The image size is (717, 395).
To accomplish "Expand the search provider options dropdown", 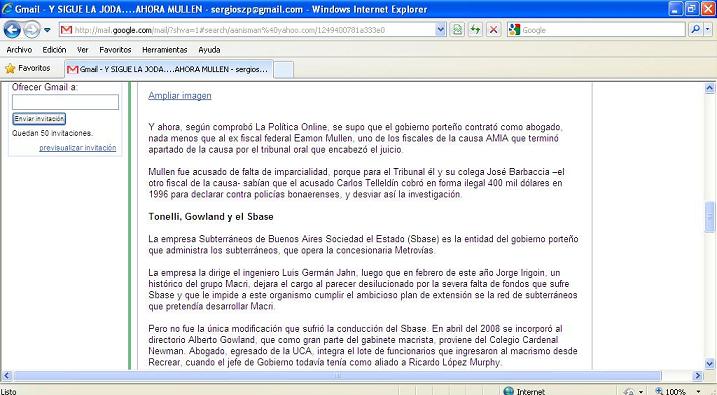I will click(x=708, y=30).
